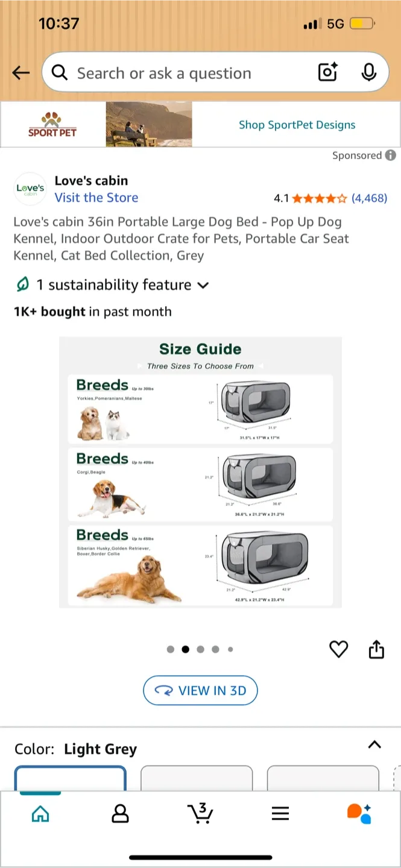Tap Shop SportPet Designs banner link
Screen dimensions: 401x868
297,125
